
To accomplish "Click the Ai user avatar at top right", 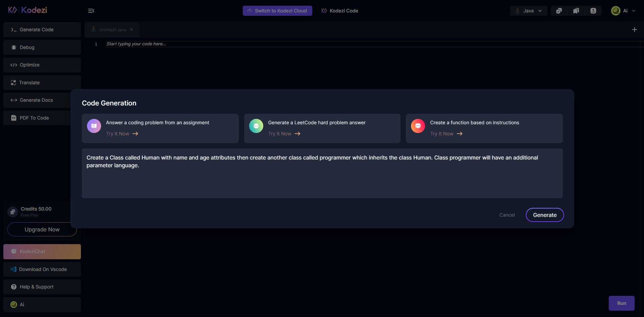I will point(616,11).
